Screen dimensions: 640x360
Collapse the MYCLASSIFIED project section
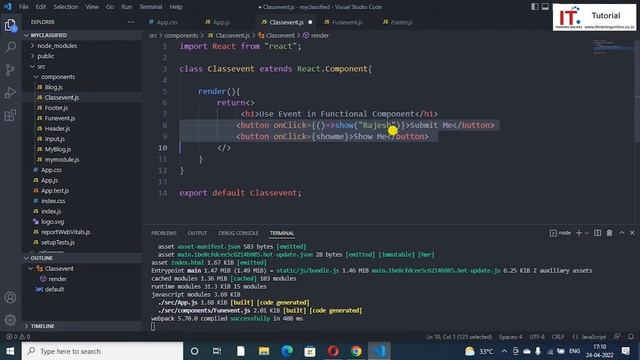(82, 35)
